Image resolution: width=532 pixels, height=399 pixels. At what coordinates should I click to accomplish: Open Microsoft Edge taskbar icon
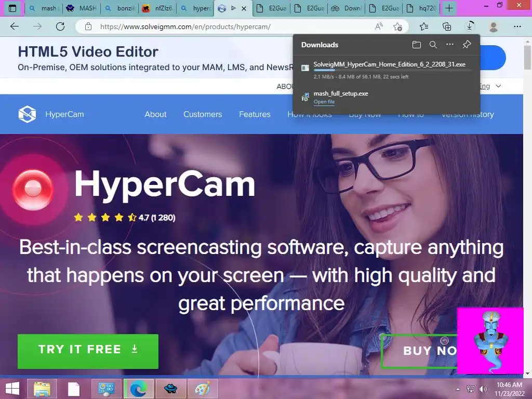(138, 389)
